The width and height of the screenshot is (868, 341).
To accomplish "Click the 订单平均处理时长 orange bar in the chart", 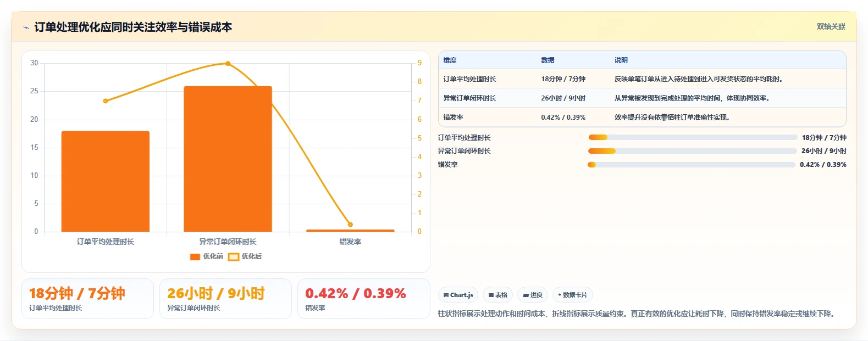I will pyautogui.click(x=106, y=181).
